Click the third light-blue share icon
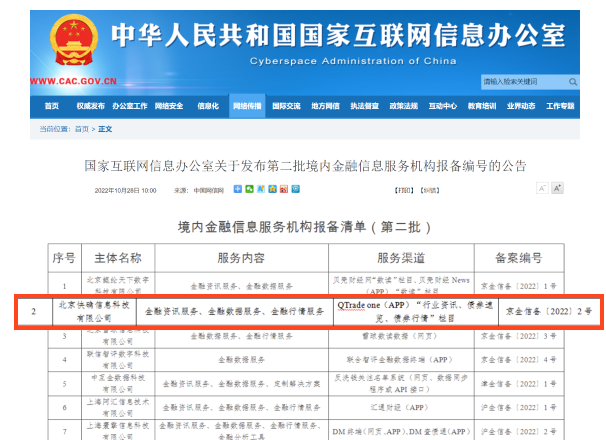The height and width of the screenshot is (440, 606). tap(261, 189)
